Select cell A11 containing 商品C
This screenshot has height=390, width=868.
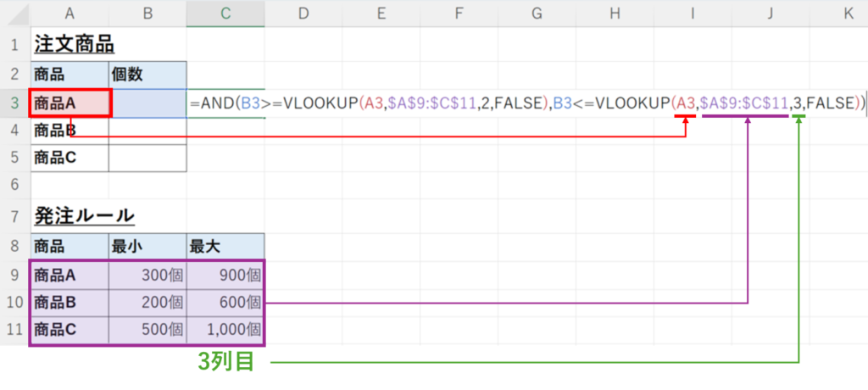pos(70,331)
